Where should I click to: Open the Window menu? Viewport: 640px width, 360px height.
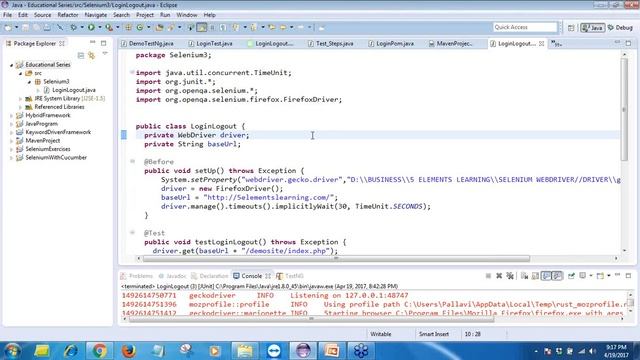[x=187, y=15]
